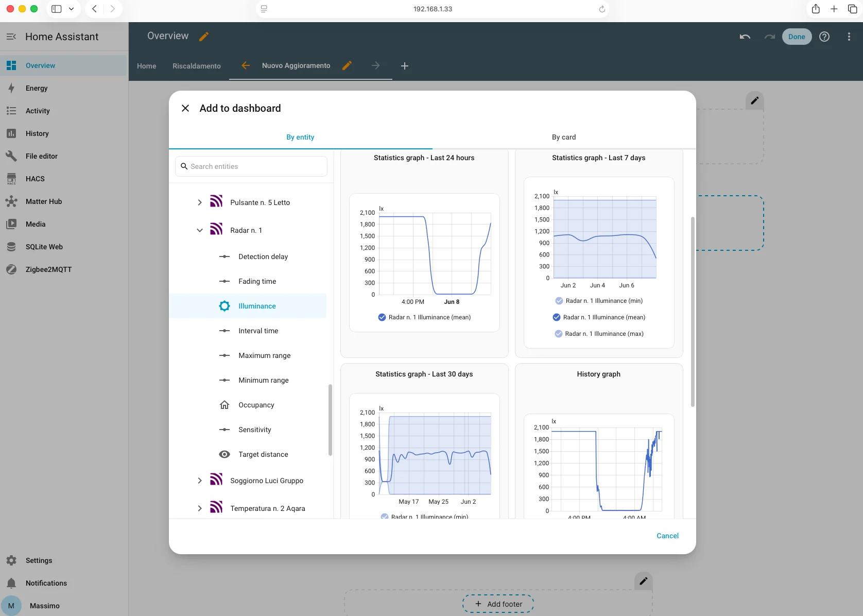This screenshot has width=863, height=616.
Task: Open the Home view tab
Action: point(147,66)
